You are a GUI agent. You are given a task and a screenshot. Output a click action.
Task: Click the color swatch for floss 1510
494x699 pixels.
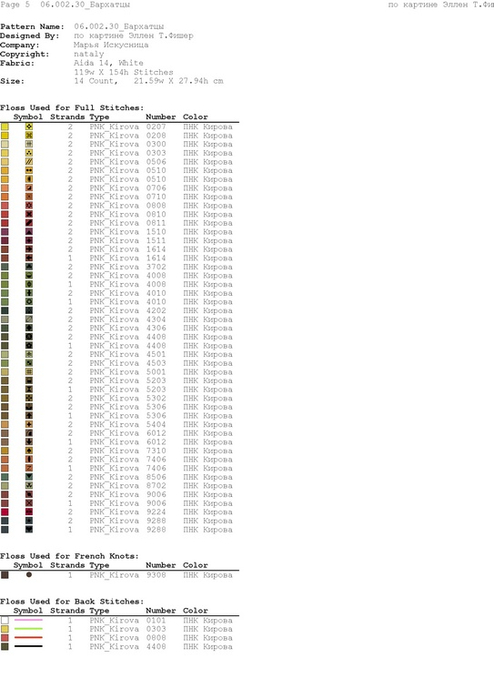[5, 232]
